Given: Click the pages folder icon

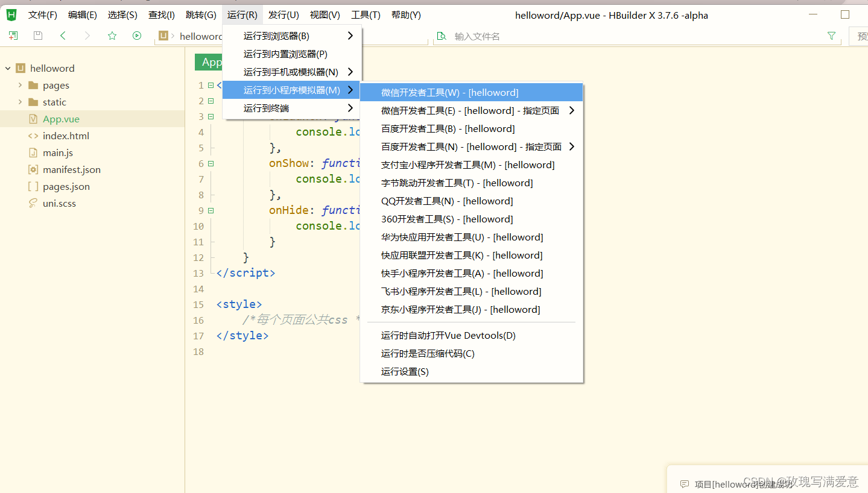Looking at the screenshot, I should click(33, 86).
